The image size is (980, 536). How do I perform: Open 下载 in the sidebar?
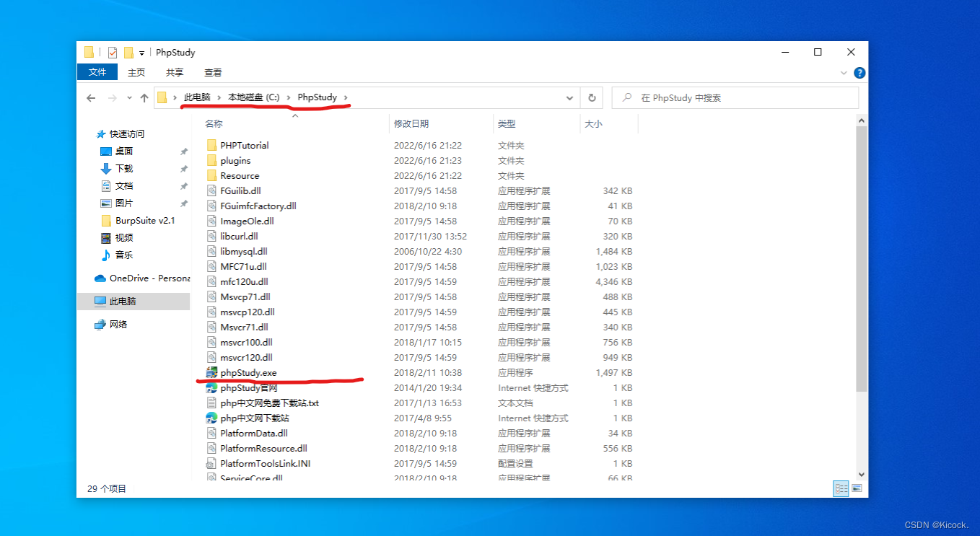pos(124,169)
